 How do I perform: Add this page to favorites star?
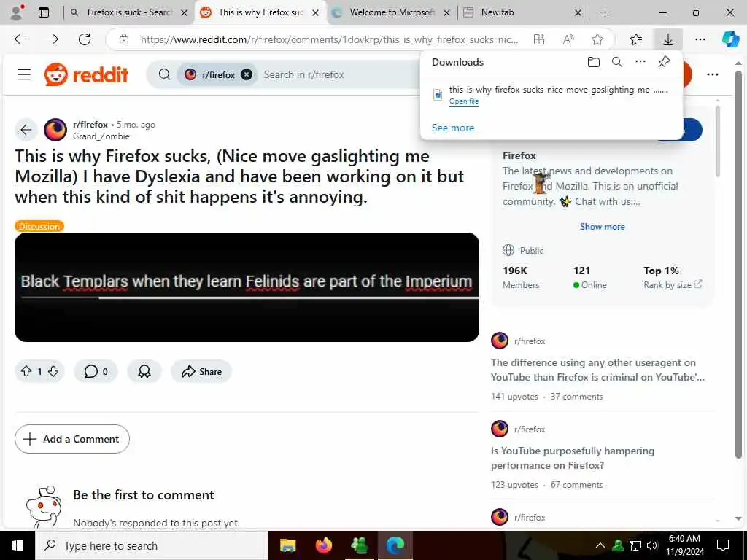coord(597,39)
